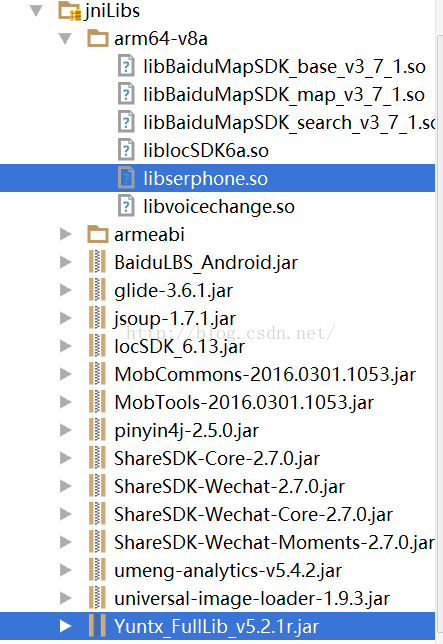443x644 pixels.
Task: Click libBaiduMapSDK_map_v3_7_1.so file icon
Action: (126, 94)
